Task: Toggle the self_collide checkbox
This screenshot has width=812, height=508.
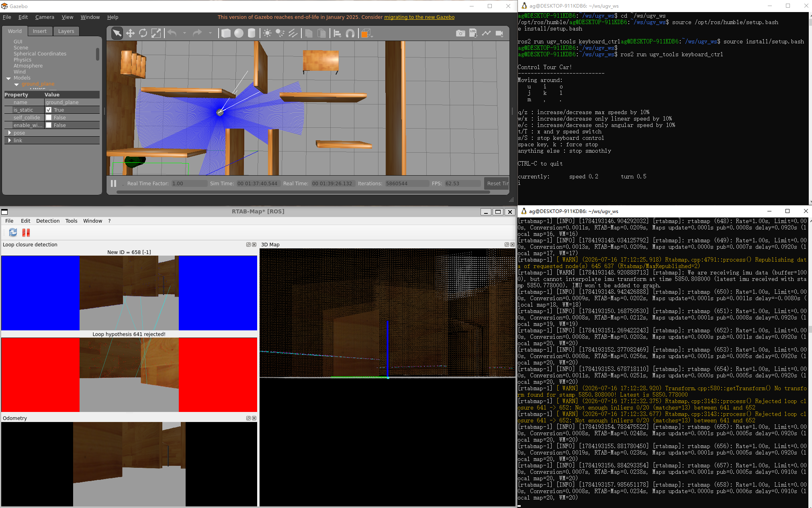Action: 49,117
